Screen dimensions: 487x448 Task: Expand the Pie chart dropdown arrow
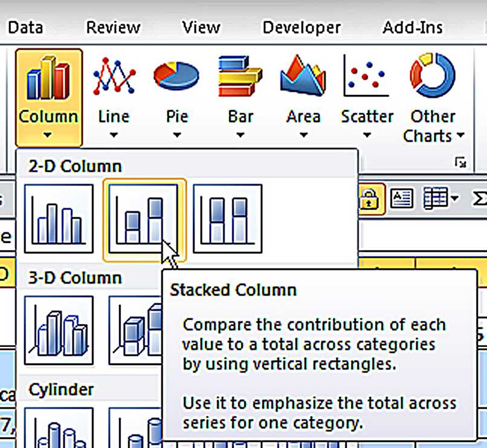177,135
